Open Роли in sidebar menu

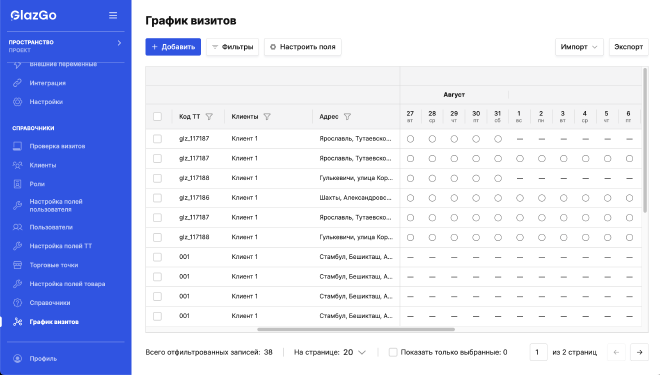pyautogui.click(x=37, y=184)
